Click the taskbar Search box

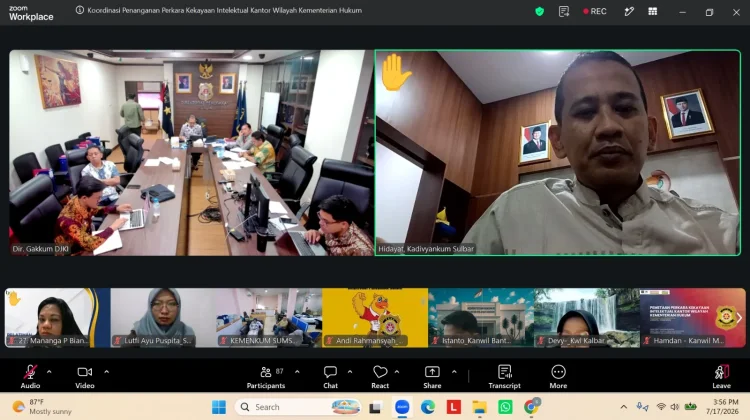tap(298, 407)
